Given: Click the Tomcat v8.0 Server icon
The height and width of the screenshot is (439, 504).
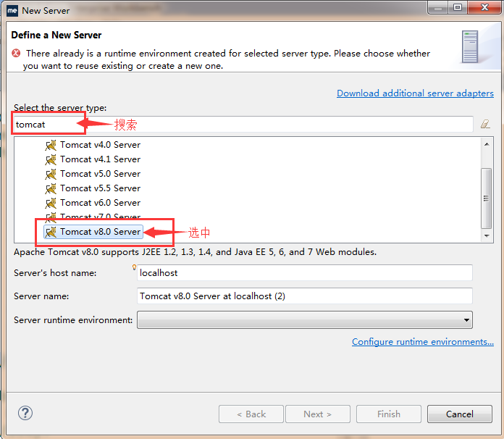Looking at the screenshot, I should coord(51,232).
